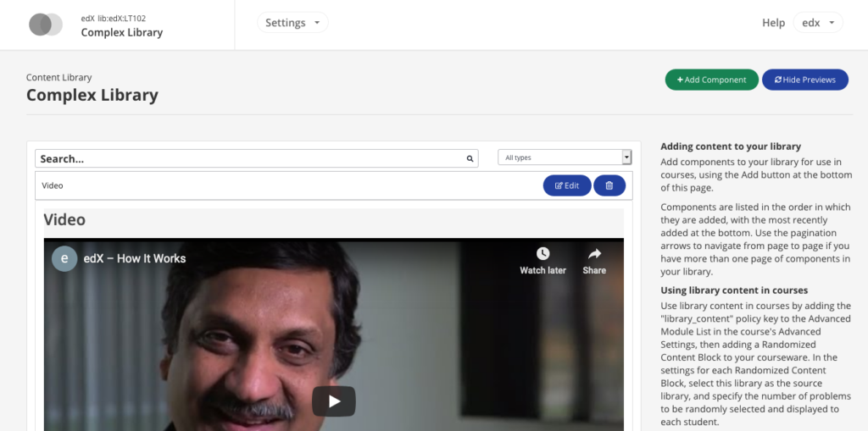Click the Complex Library header title
The height and width of the screenshot is (431, 868).
122,32
